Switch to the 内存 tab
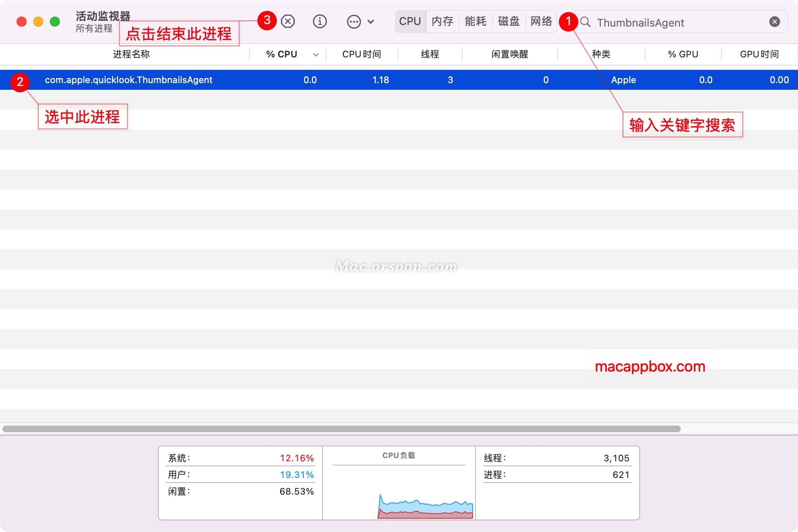Image resolution: width=798 pixels, height=532 pixels. pyautogui.click(x=442, y=22)
